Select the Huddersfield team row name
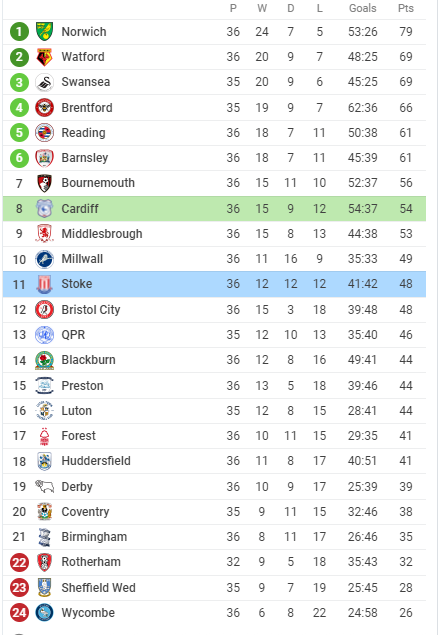This screenshot has height=635, width=438. point(96,461)
